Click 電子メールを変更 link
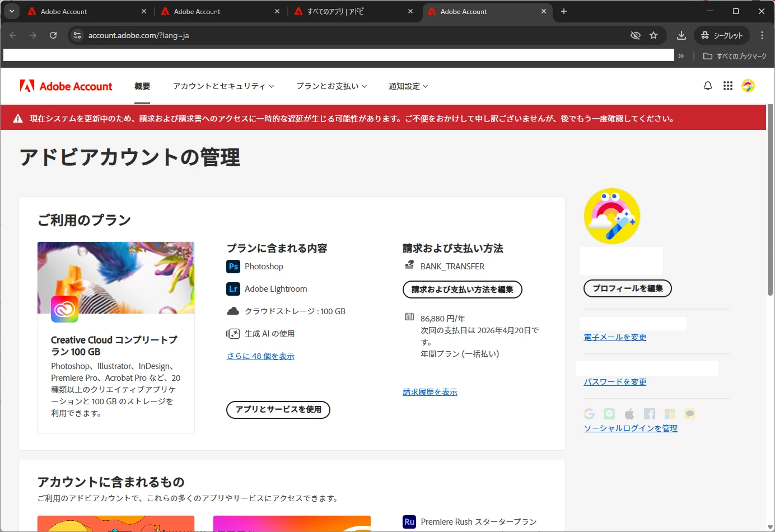 [615, 337]
